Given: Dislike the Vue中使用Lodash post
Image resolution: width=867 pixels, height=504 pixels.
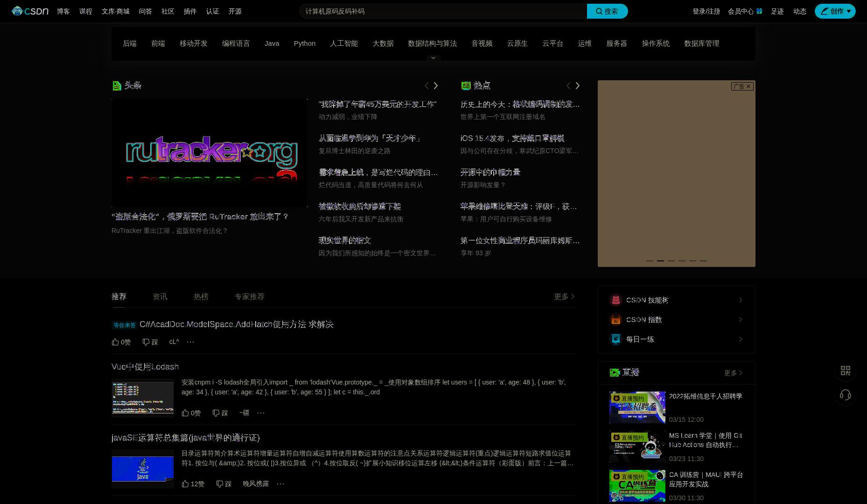Looking at the screenshot, I should (220, 413).
